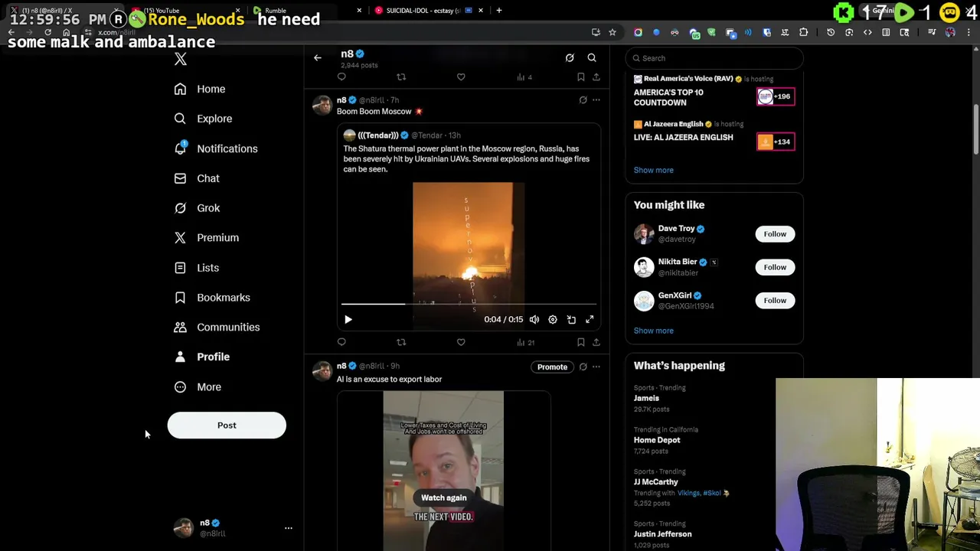View analytics showing 21 views
980x551 pixels.
525,342
